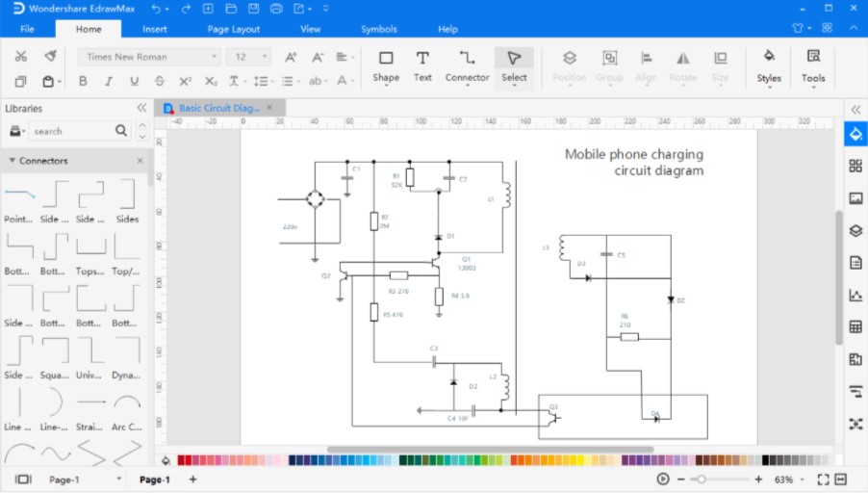Open the bullet list dropdown

tap(290, 81)
